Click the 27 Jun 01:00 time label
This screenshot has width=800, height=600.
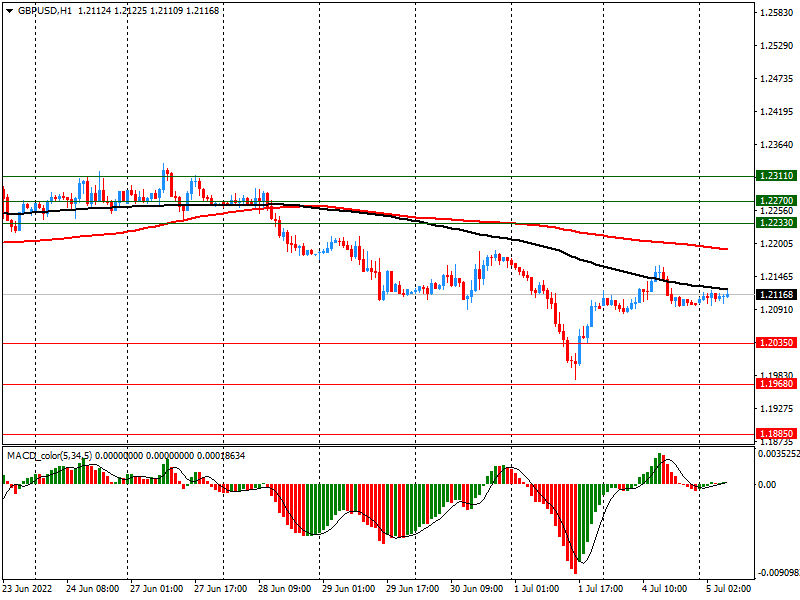click(156, 590)
